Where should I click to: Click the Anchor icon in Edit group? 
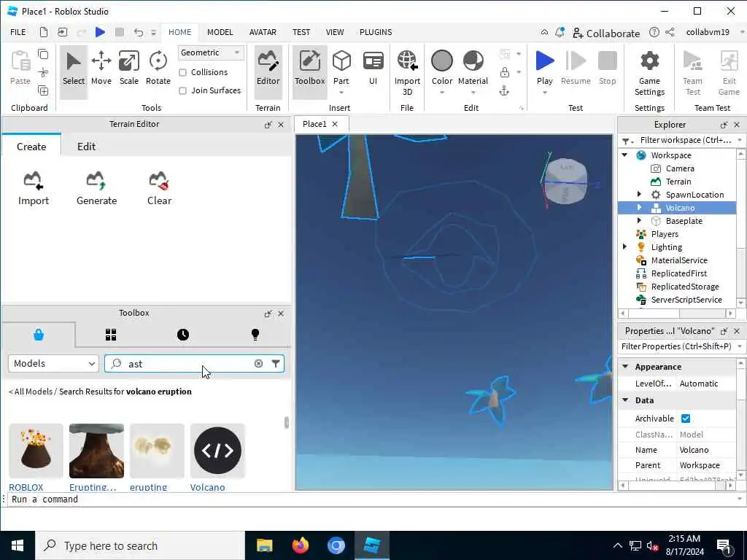(x=504, y=90)
